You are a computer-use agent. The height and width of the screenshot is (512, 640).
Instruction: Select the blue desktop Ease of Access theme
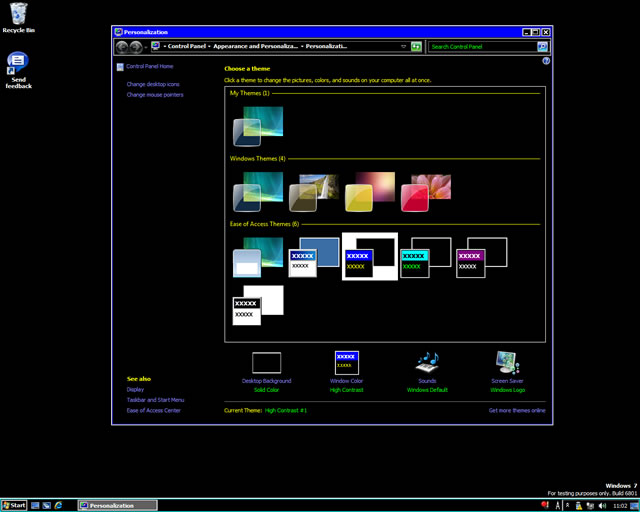pyautogui.click(x=314, y=257)
